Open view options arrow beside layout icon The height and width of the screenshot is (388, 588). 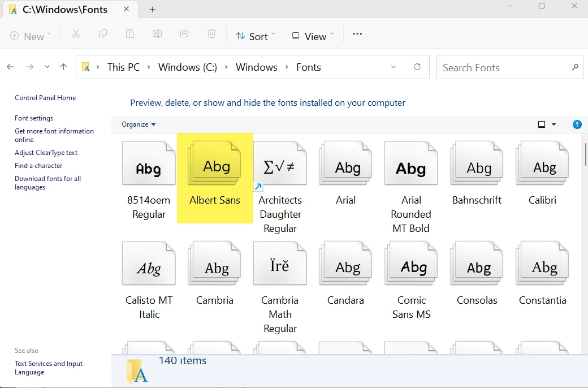554,124
